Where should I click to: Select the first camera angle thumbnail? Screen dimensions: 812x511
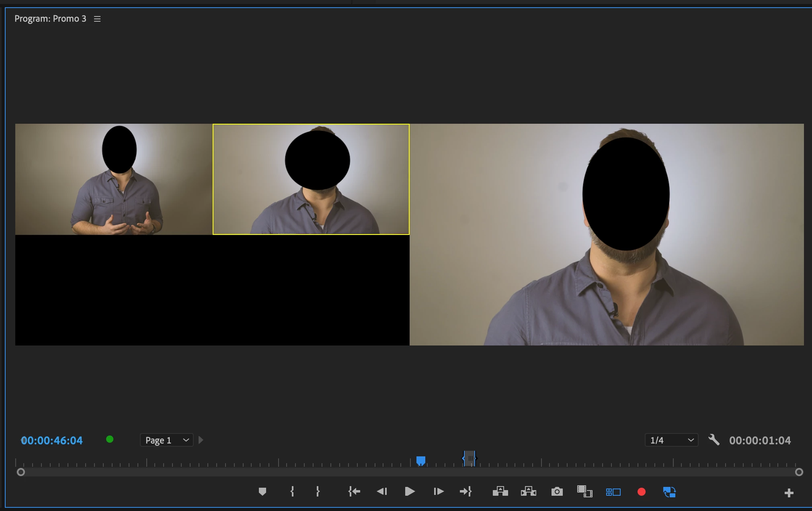114,179
